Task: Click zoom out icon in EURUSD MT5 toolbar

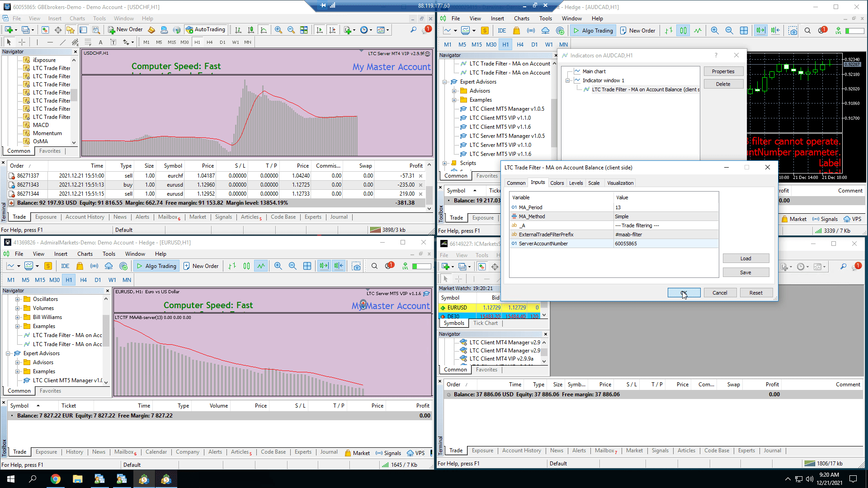Action: pyautogui.click(x=292, y=266)
